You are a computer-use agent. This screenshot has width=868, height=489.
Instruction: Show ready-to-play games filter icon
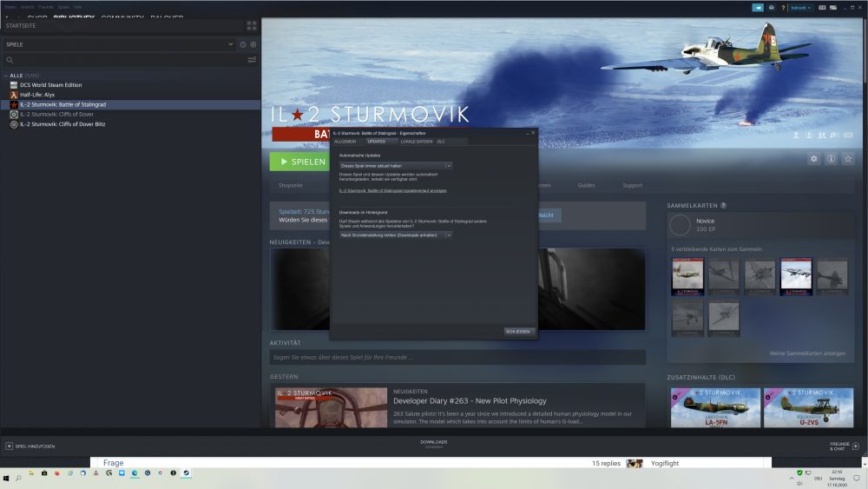pyautogui.click(x=253, y=44)
